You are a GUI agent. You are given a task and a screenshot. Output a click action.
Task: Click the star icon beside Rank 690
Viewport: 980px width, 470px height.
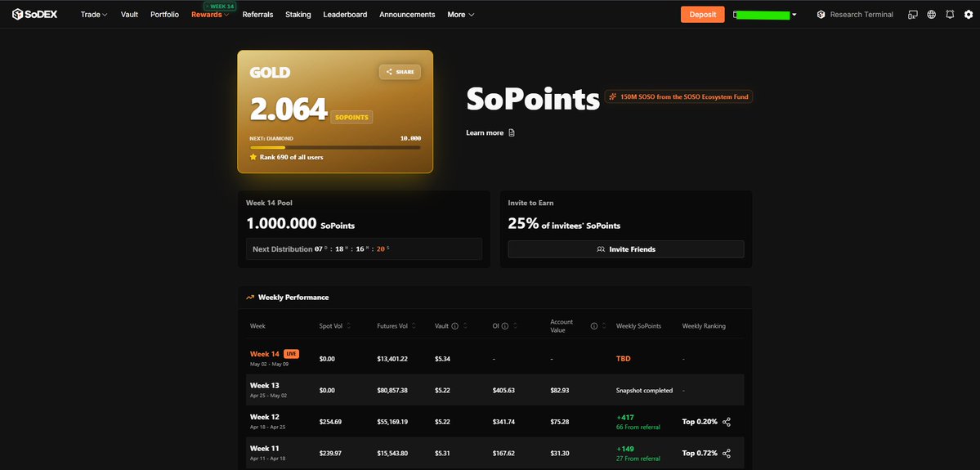click(253, 157)
